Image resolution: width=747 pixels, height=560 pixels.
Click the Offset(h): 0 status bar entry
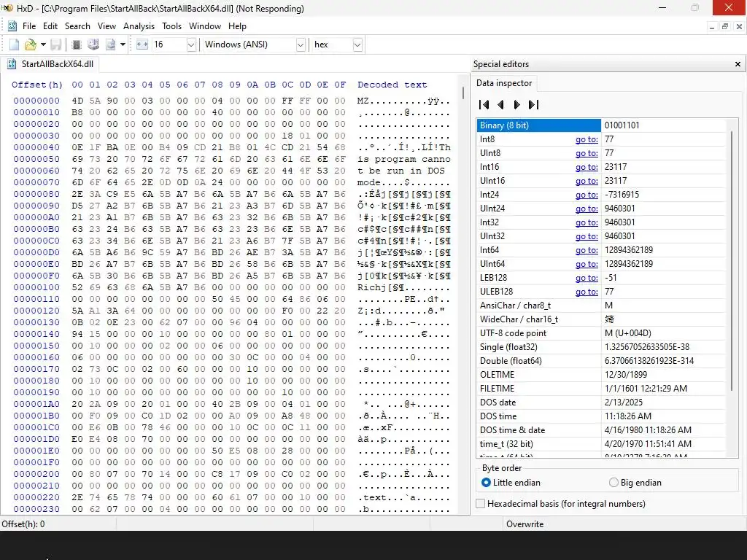[23, 524]
